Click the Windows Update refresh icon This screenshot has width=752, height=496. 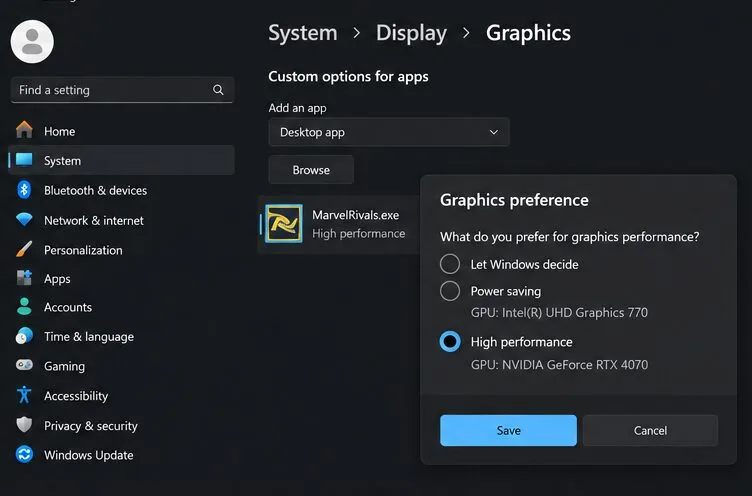click(24, 454)
